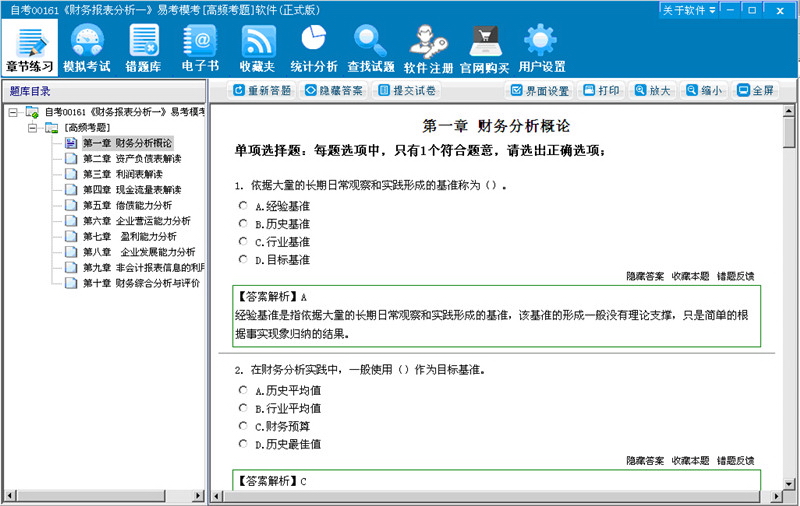The height and width of the screenshot is (506, 800).
Task: Open the 官网购买 official site purchase icon
Action: coord(485,48)
